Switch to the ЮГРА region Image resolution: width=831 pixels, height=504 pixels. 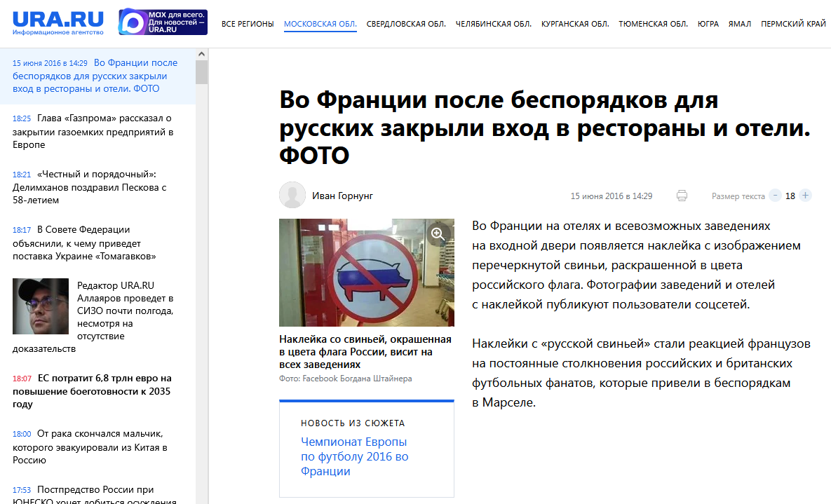pos(708,24)
